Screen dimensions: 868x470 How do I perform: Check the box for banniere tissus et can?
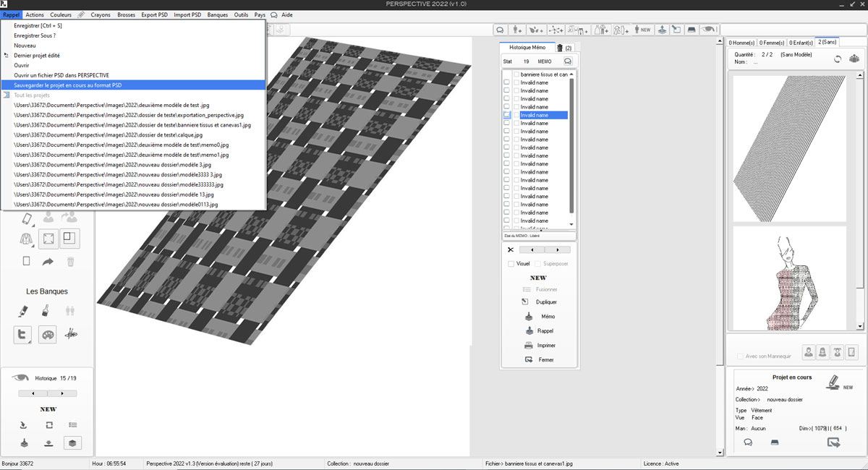click(516, 74)
